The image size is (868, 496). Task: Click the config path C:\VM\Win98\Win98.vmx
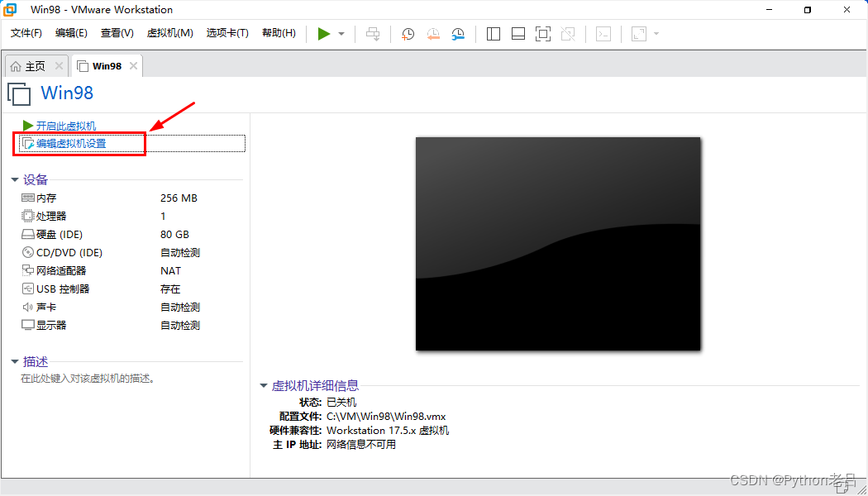[x=386, y=417]
